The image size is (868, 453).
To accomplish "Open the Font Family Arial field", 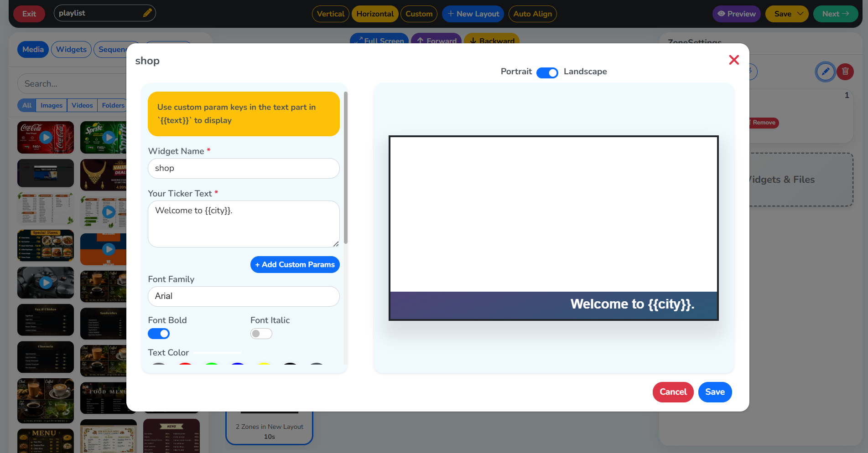I will 244,296.
